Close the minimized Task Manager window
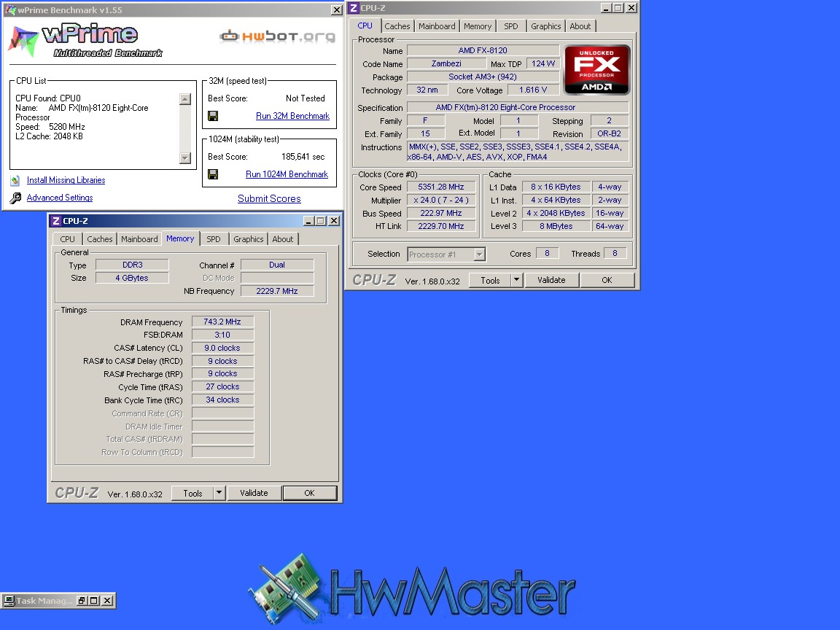Screen dimensions: 840x630 coord(107,601)
